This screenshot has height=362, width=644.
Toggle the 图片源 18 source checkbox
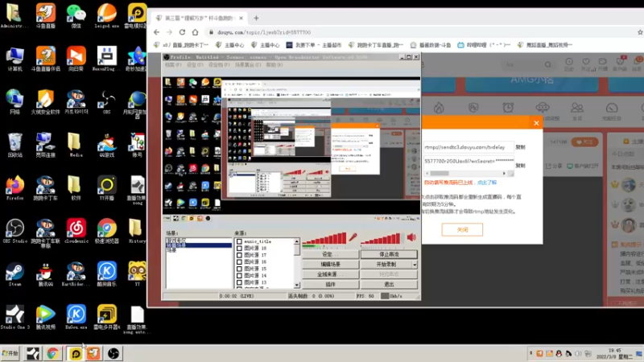click(239, 249)
